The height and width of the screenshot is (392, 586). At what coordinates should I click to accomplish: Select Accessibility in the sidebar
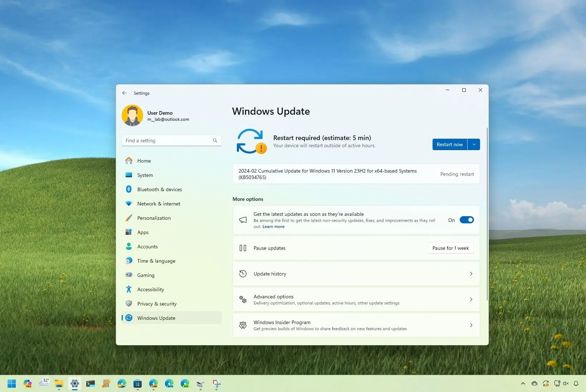[172, 289]
